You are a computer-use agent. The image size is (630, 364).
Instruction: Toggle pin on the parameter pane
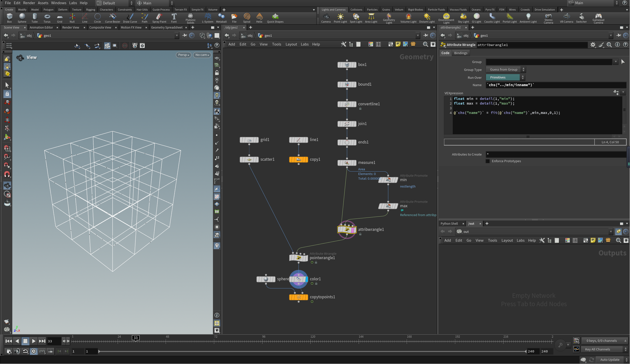click(x=618, y=35)
